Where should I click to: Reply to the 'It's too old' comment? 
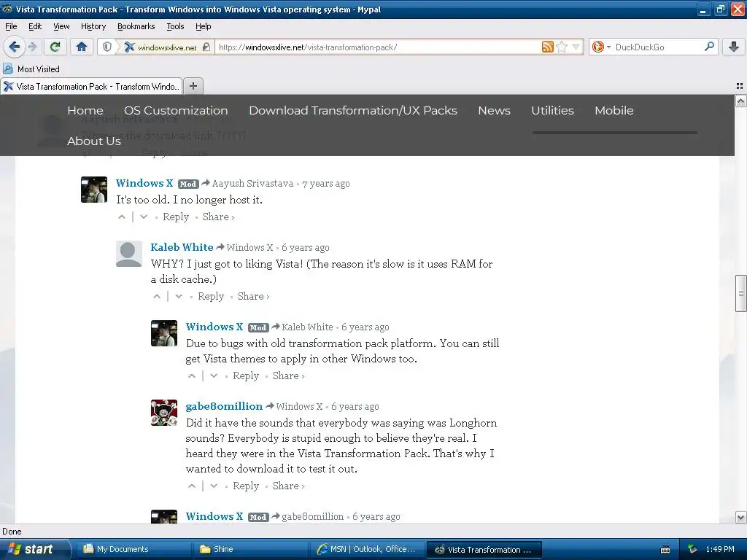coord(176,217)
